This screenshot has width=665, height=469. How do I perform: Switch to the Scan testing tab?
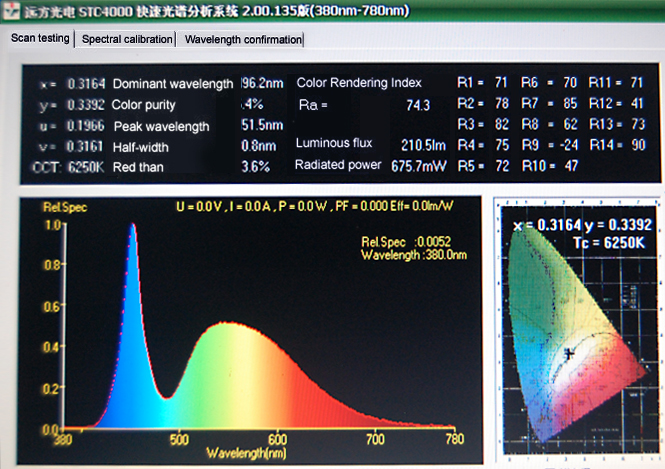click(40, 39)
